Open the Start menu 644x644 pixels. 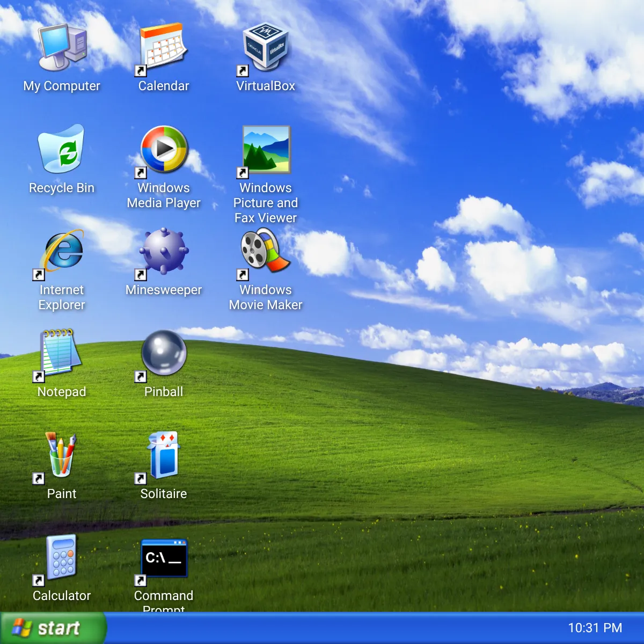pyautogui.click(x=53, y=628)
